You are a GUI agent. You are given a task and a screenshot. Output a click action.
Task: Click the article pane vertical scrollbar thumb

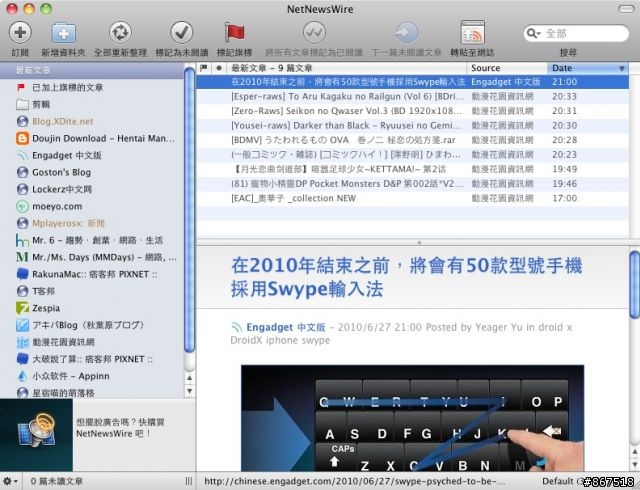click(x=634, y=285)
